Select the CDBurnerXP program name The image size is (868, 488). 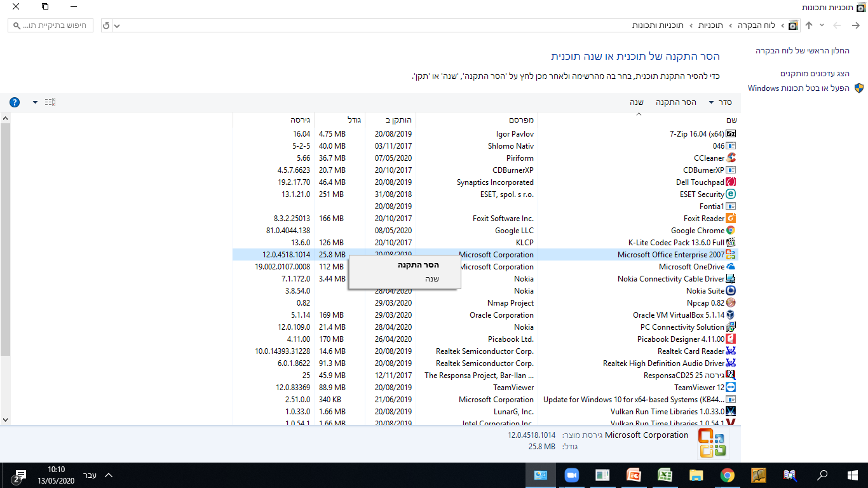pos(703,170)
